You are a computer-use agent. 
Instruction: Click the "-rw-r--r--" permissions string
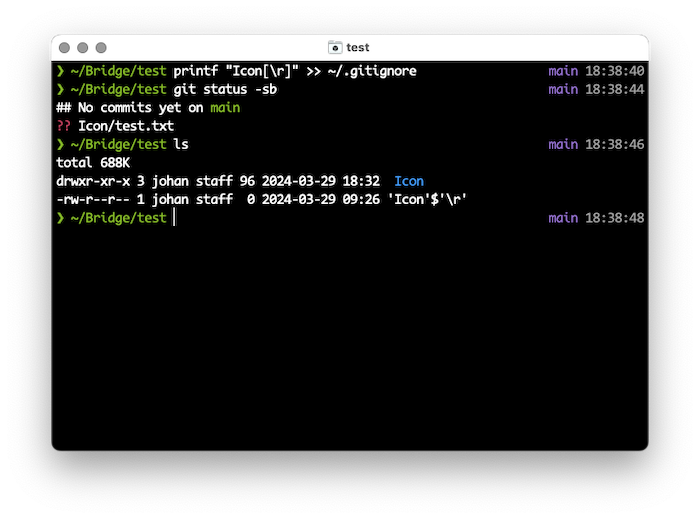(93, 199)
